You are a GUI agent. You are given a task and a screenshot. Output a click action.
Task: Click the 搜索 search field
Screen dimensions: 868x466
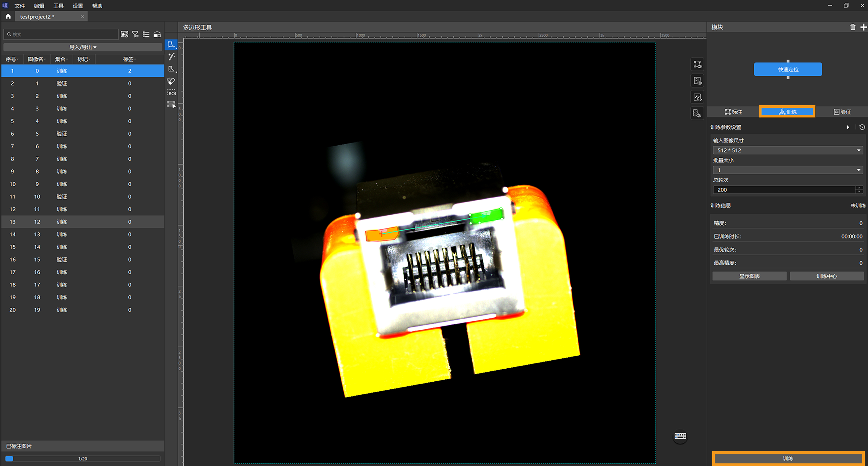[62, 34]
